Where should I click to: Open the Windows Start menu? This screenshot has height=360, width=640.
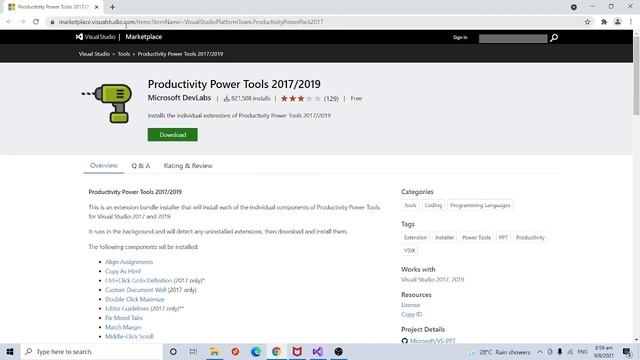click(10, 351)
